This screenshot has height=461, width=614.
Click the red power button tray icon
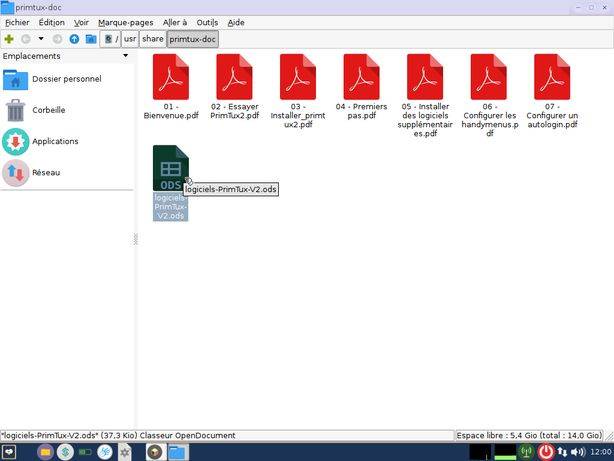click(546, 452)
